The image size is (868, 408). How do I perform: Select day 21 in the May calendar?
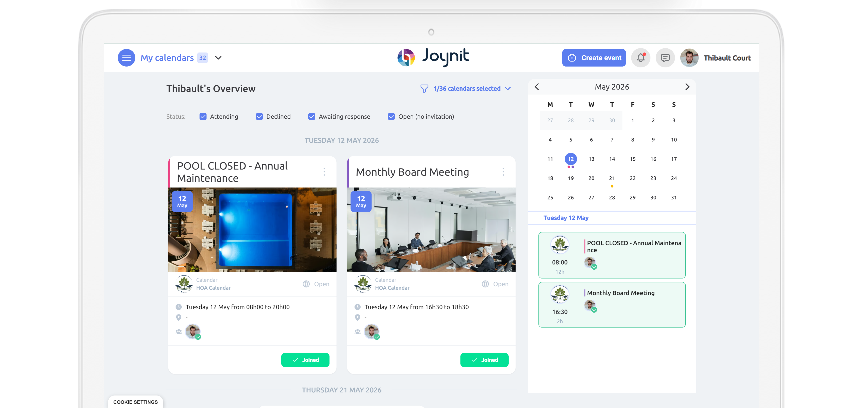pyautogui.click(x=612, y=178)
